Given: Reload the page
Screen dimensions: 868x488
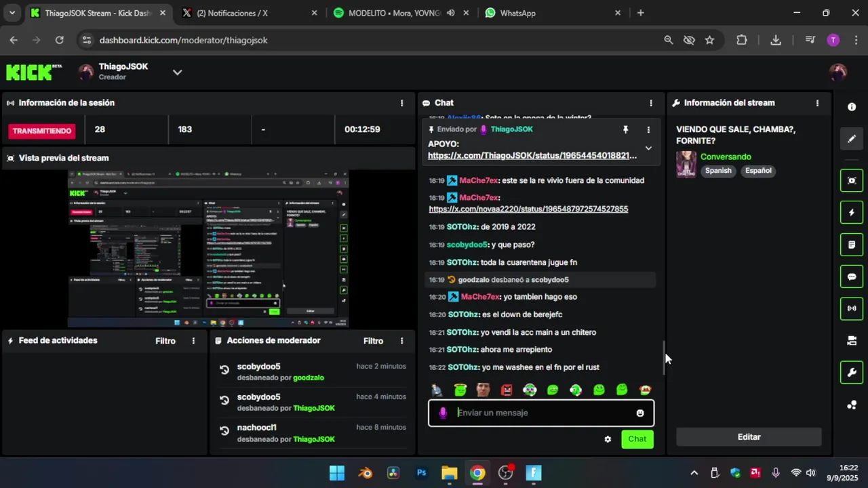Looking at the screenshot, I should pos(59,40).
